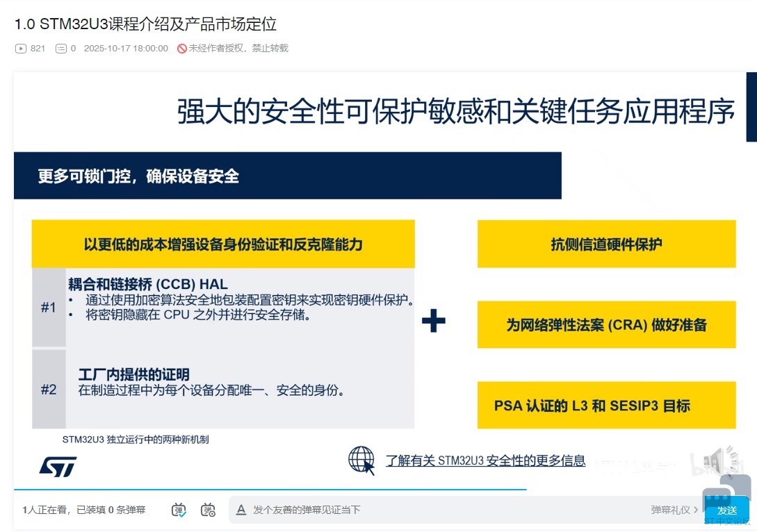Click the globe with cursor icon
The image size is (757, 532).
pyautogui.click(x=361, y=460)
